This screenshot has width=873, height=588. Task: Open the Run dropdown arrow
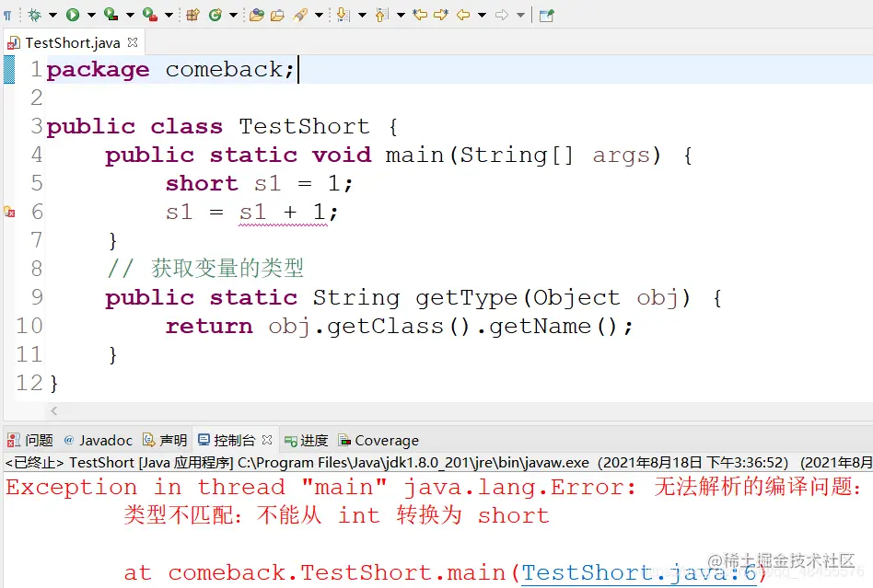[91, 16]
